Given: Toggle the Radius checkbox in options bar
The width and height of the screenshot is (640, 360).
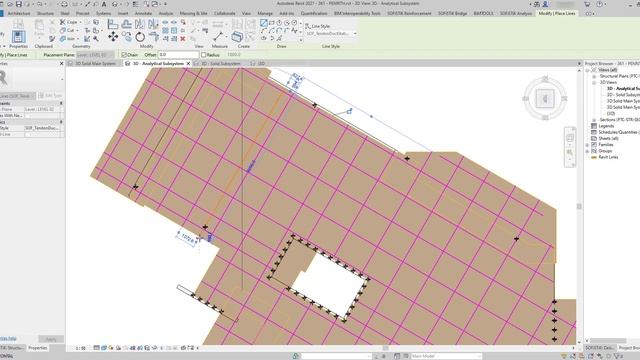Looking at the screenshot, I should point(204,55).
